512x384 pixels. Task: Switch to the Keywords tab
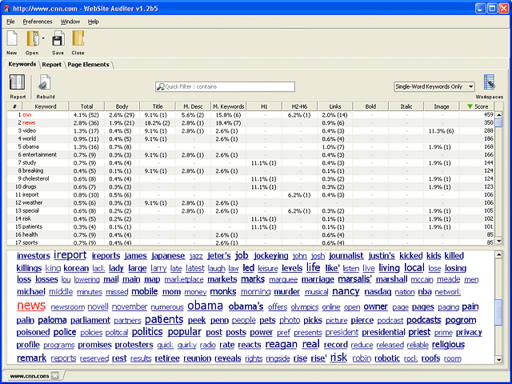(22, 64)
